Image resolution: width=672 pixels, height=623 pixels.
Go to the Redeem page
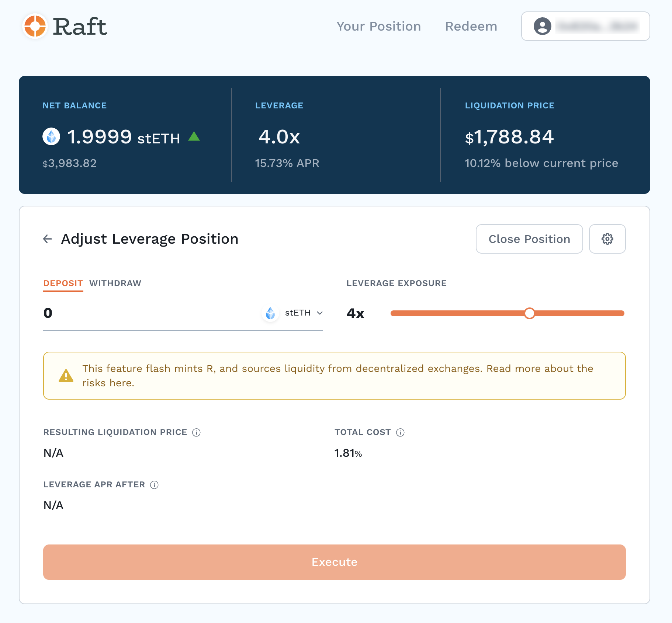(x=471, y=26)
